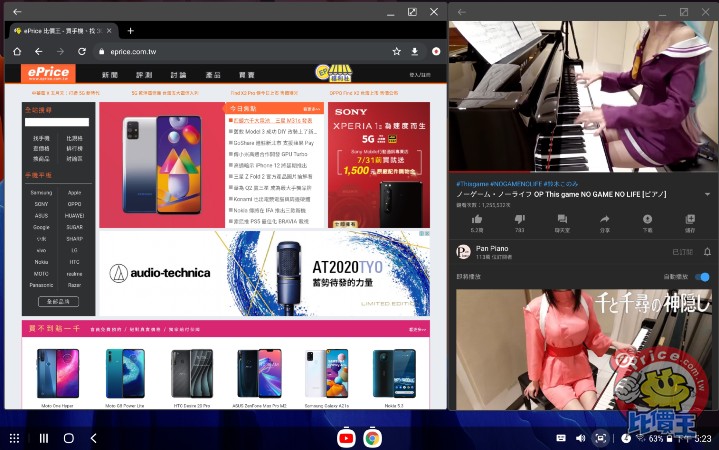Open recent apps on taskbar
719x450 pixels.
coord(44,438)
